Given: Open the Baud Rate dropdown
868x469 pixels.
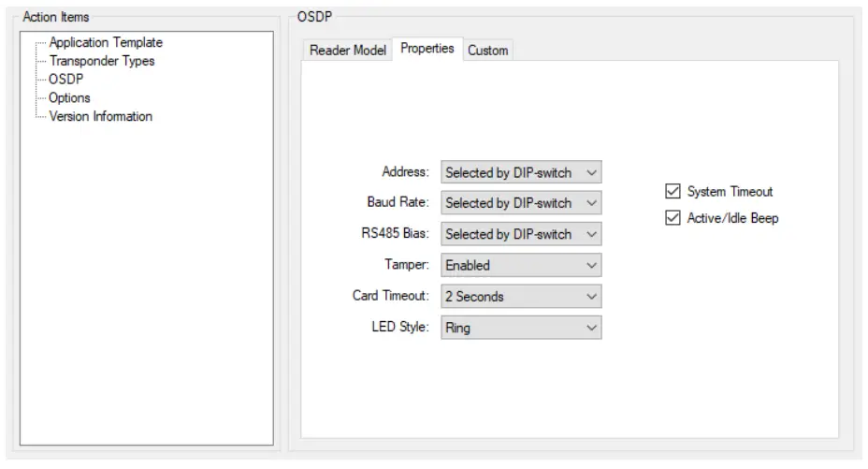Looking at the screenshot, I should tap(520, 203).
